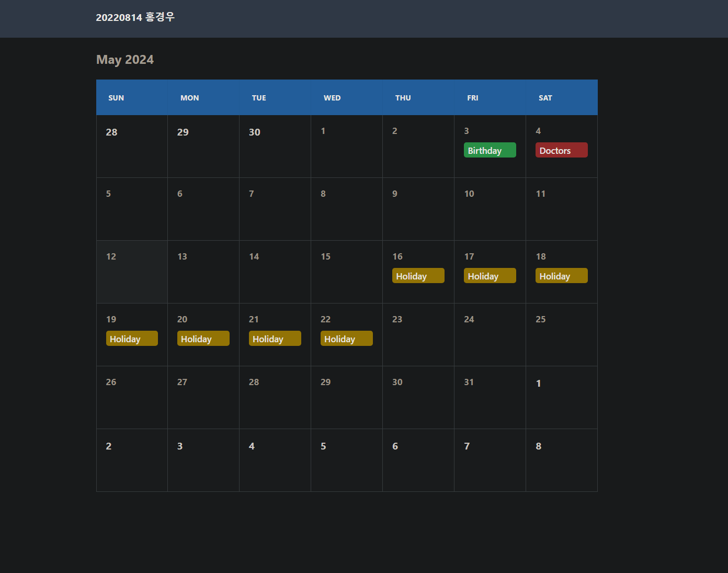Click the date number 16
728x573 pixels.
pos(397,256)
